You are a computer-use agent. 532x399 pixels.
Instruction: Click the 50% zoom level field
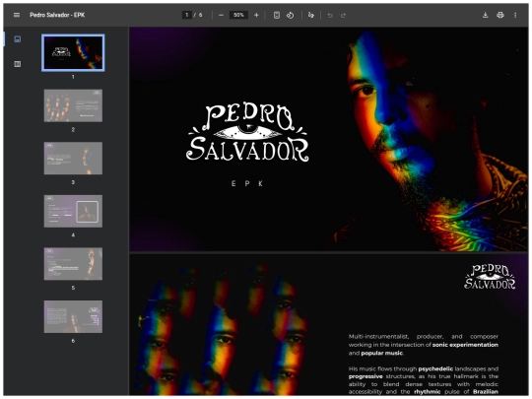[238, 15]
